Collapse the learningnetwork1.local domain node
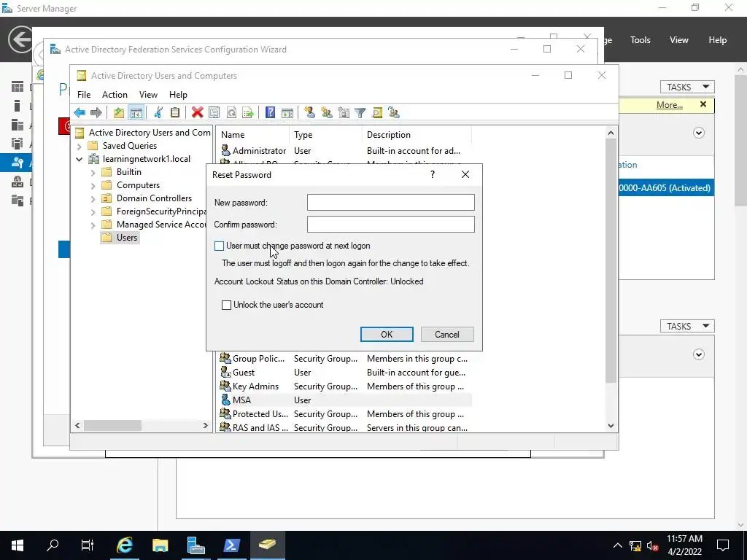The width and height of the screenshot is (747, 560). tap(80, 159)
